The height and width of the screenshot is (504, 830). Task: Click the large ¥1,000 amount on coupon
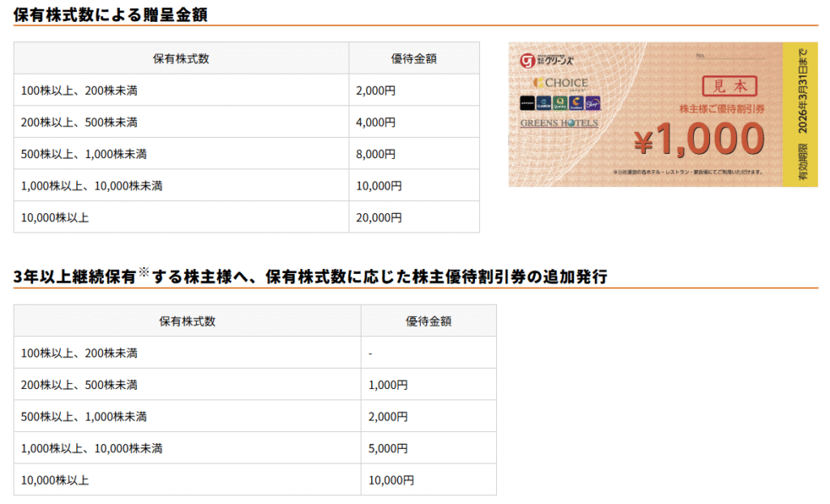click(x=699, y=141)
